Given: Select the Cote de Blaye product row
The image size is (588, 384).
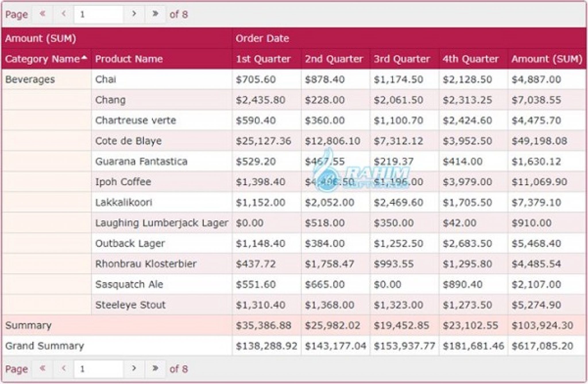Looking at the screenshot, I should click(128, 141).
